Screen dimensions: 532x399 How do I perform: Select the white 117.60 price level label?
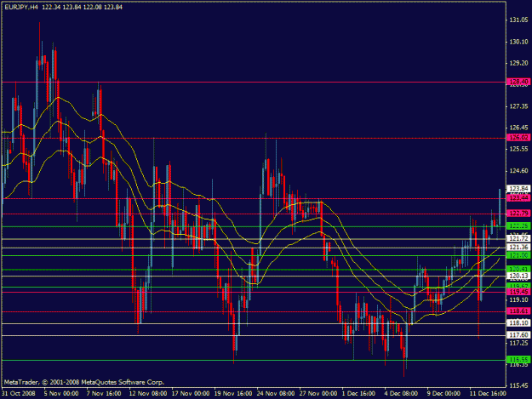[x=518, y=335]
